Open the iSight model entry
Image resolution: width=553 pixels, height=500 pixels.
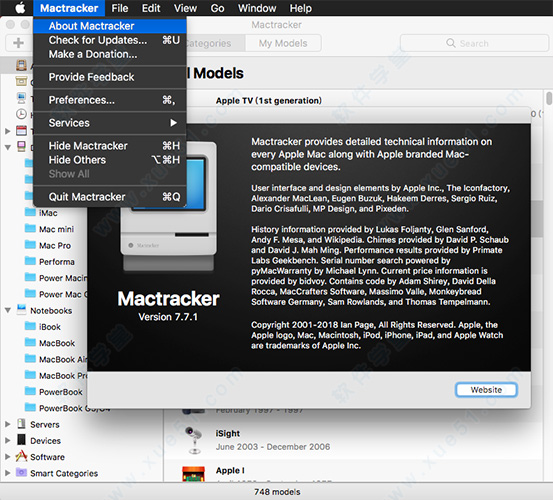[353, 439]
